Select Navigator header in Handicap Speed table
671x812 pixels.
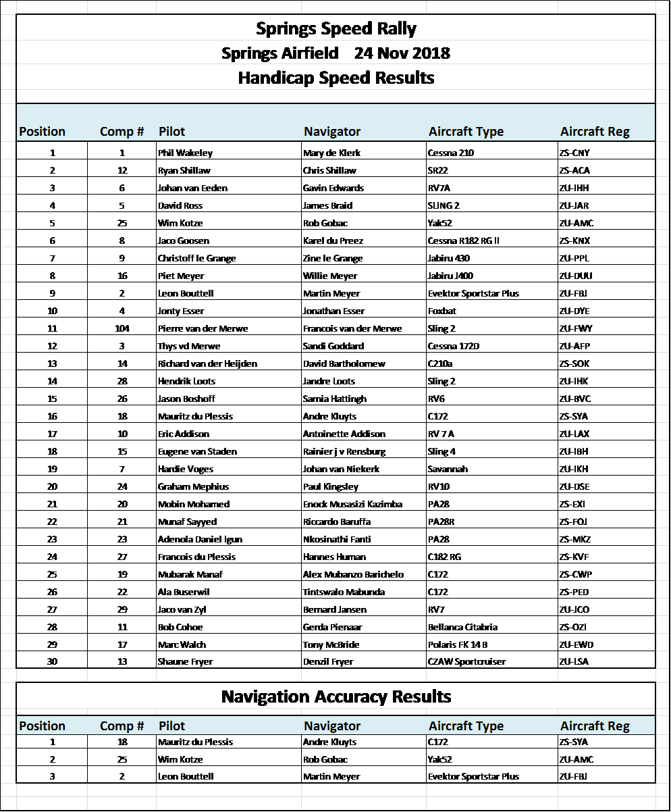[332, 132]
